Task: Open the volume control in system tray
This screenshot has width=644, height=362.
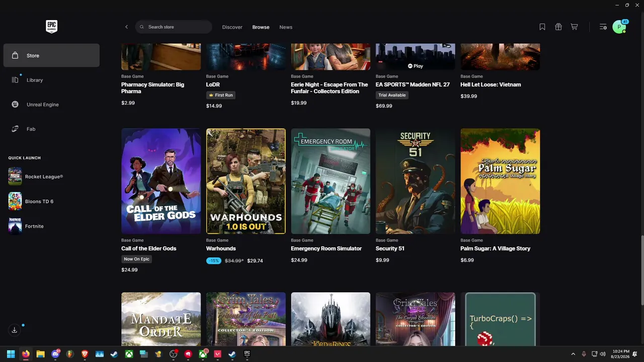Action: pos(603,354)
